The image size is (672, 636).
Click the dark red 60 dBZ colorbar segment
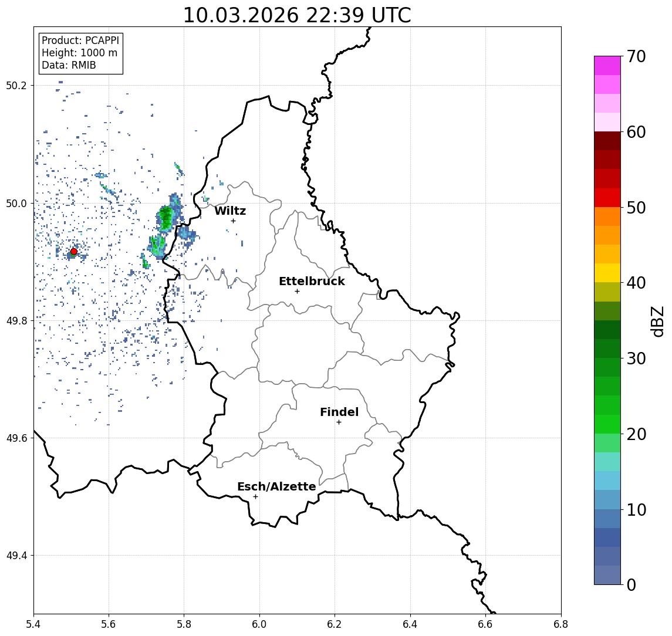click(607, 141)
